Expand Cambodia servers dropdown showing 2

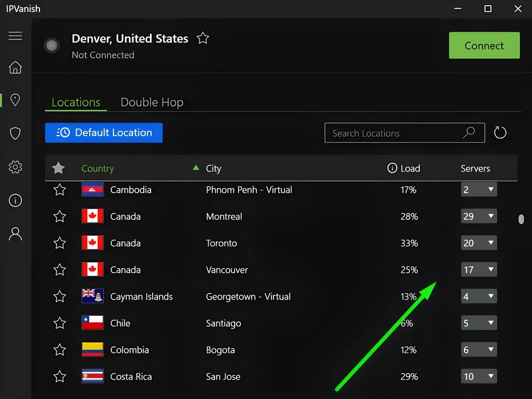[x=479, y=189]
